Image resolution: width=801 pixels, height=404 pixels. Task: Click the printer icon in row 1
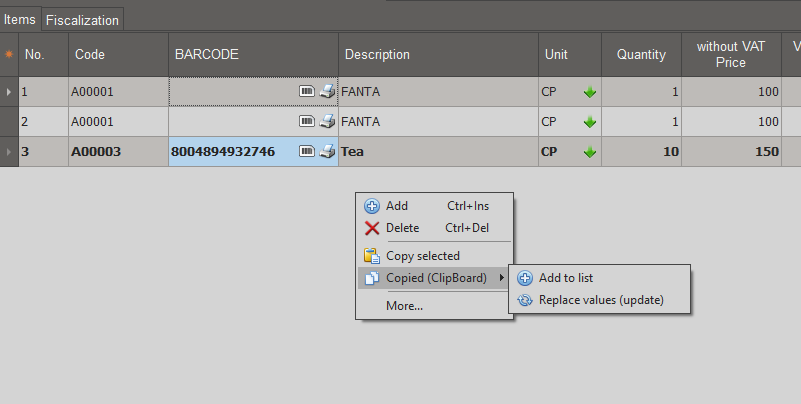tap(326, 92)
